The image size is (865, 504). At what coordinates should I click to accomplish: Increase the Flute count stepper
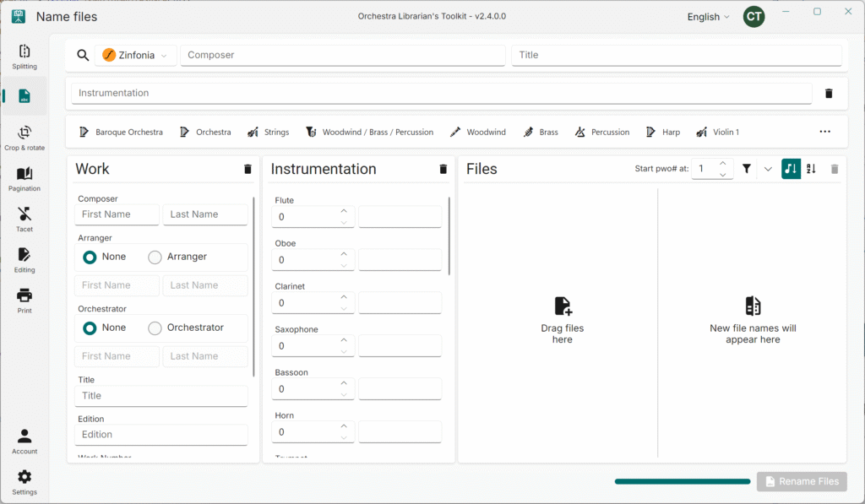(344, 212)
